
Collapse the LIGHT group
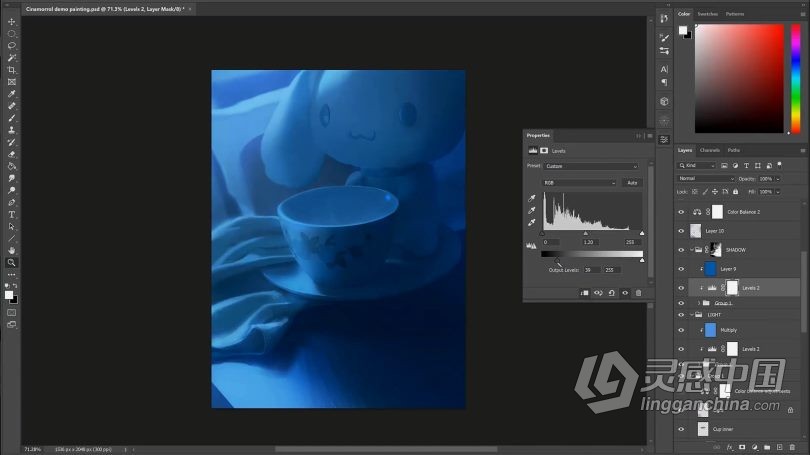pos(692,315)
